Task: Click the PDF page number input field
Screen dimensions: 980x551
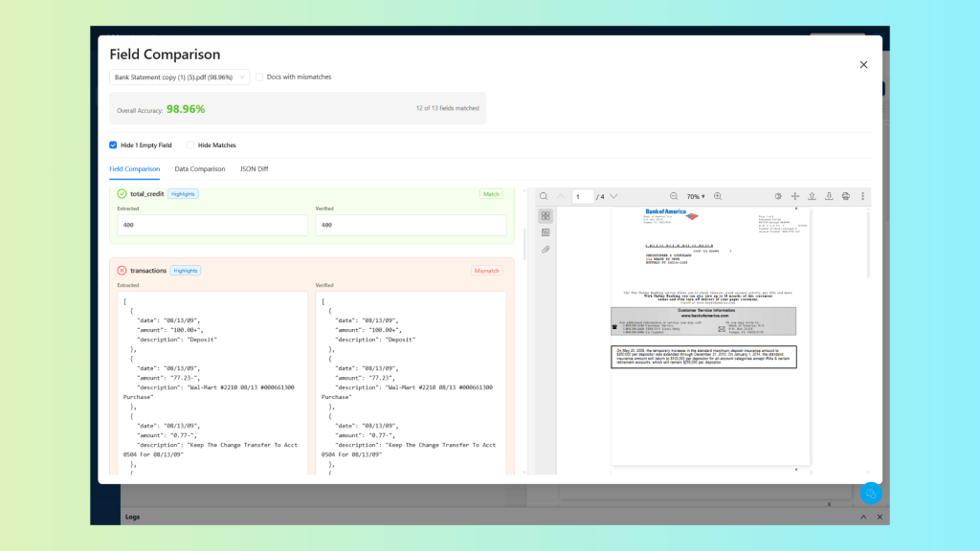Action: click(583, 196)
